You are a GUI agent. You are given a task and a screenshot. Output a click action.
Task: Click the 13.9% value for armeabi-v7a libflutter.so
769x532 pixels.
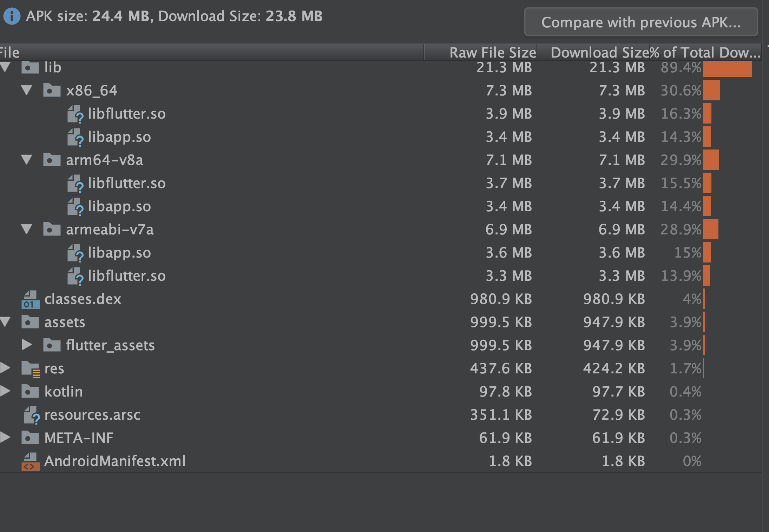click(681, 276)
